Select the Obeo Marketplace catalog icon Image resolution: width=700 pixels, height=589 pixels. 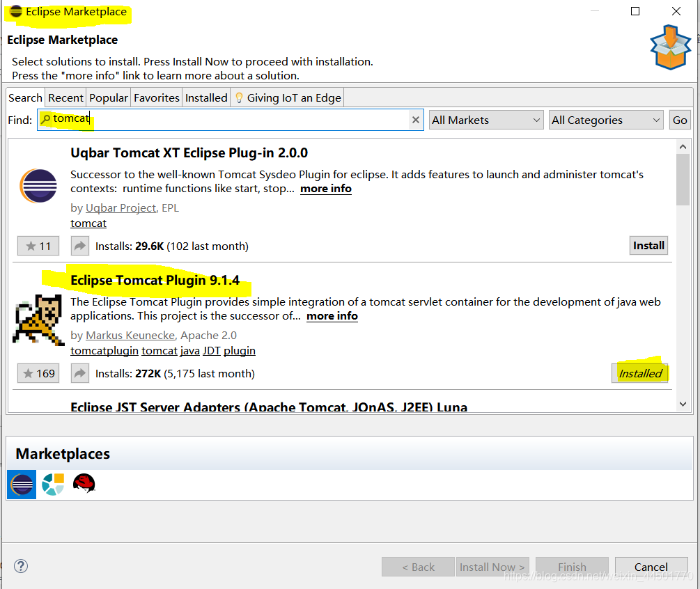53,484
